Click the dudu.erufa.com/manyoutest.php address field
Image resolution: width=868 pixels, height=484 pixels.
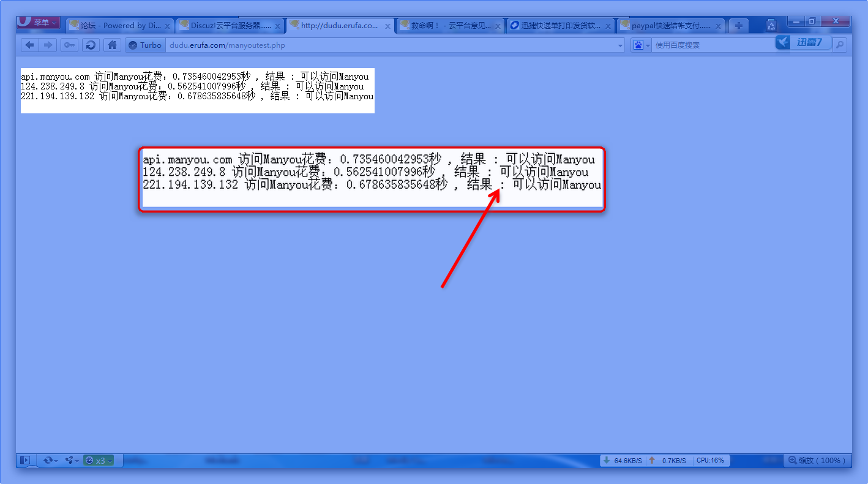pyautogui.click(x=392, y=45)
